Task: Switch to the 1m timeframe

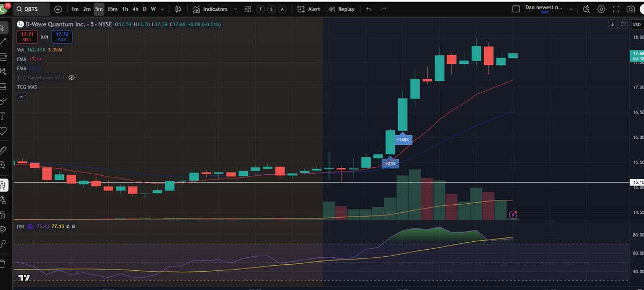Action: point(75,9)
